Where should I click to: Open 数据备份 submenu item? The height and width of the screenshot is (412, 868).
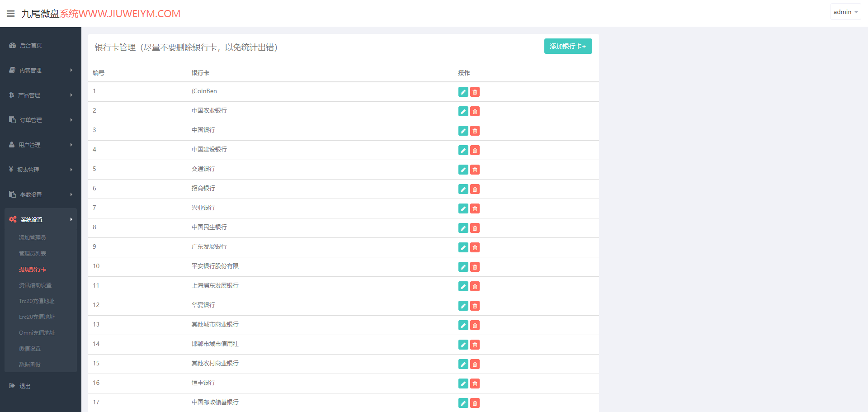tap(30, 364)
